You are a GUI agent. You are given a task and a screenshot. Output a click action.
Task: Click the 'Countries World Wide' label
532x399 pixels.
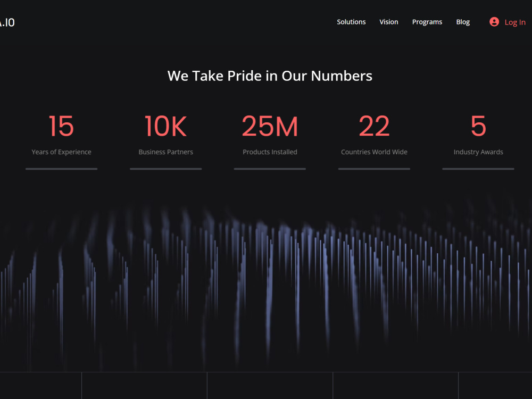click(374, 152)
